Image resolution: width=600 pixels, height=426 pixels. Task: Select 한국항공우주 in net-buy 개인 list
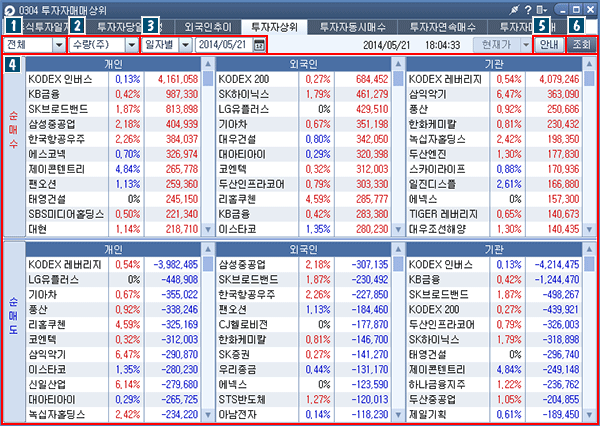113,139
